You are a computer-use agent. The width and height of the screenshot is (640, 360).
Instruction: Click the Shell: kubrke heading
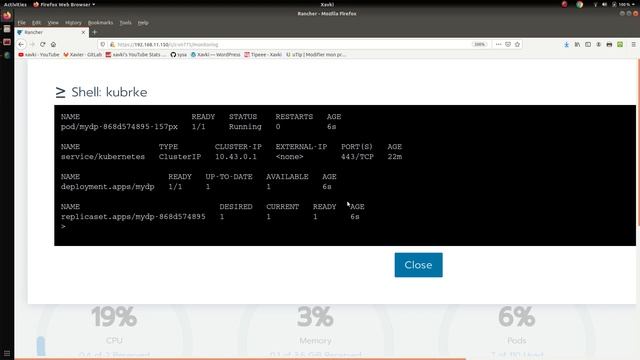pos(101,92)
